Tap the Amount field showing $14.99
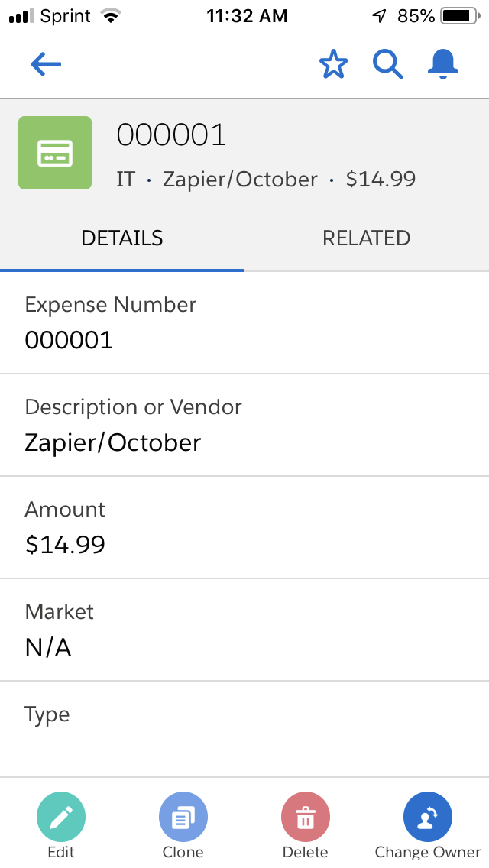The width and height of the screenshot is (489, 868). coord(65,544)
